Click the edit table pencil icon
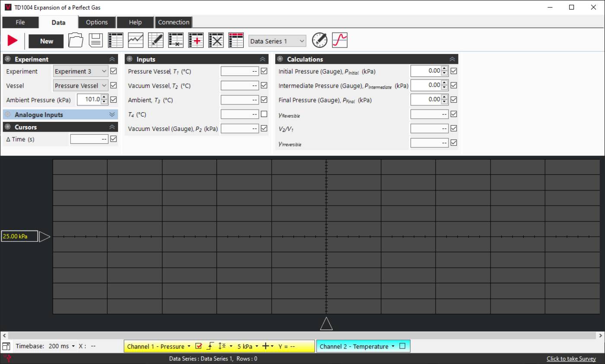Screen dimensions: 605x364 (156, 41)
